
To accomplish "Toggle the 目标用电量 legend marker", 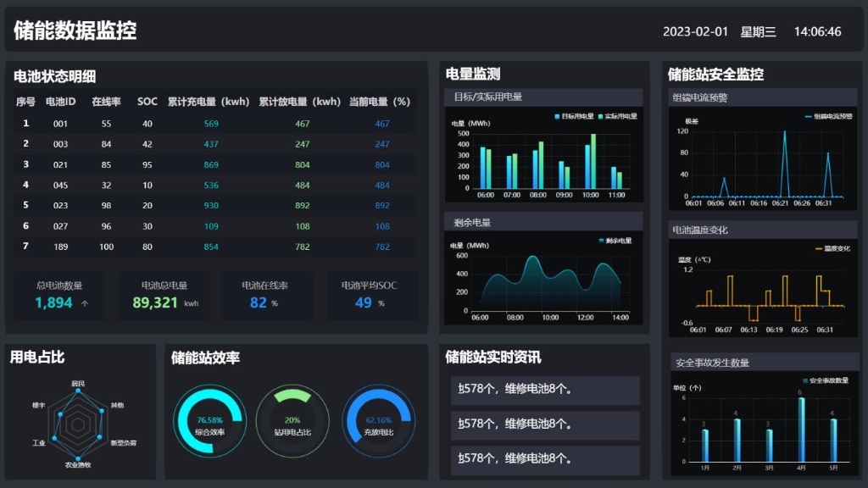I will point(557,115).
